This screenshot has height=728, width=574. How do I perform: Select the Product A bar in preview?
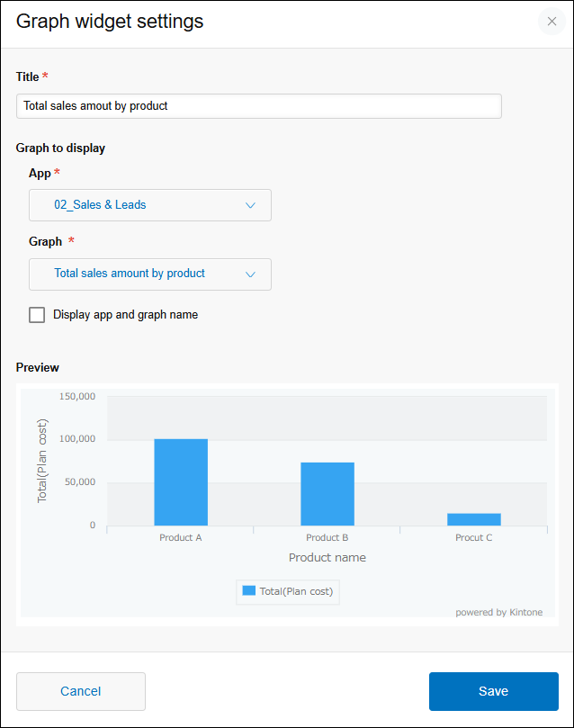(x=181, y=481)
